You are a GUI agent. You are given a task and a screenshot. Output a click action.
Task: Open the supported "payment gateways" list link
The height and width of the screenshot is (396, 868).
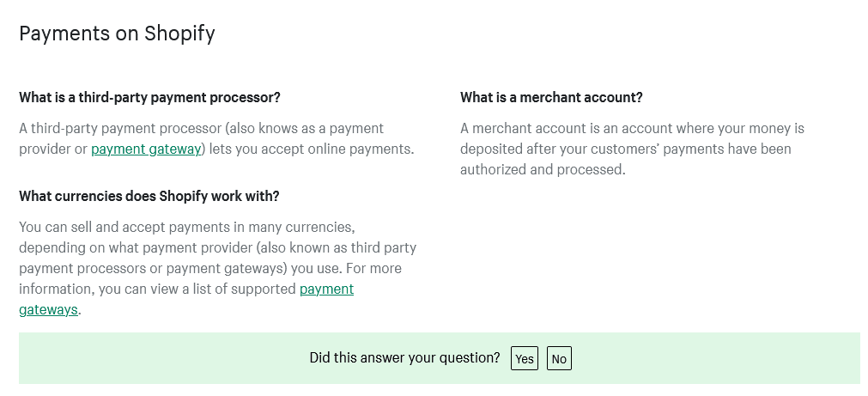coord(326,289)
